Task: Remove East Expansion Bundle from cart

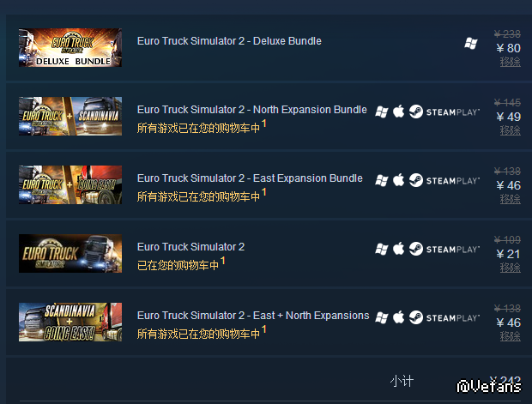Action: pos(510,199)
